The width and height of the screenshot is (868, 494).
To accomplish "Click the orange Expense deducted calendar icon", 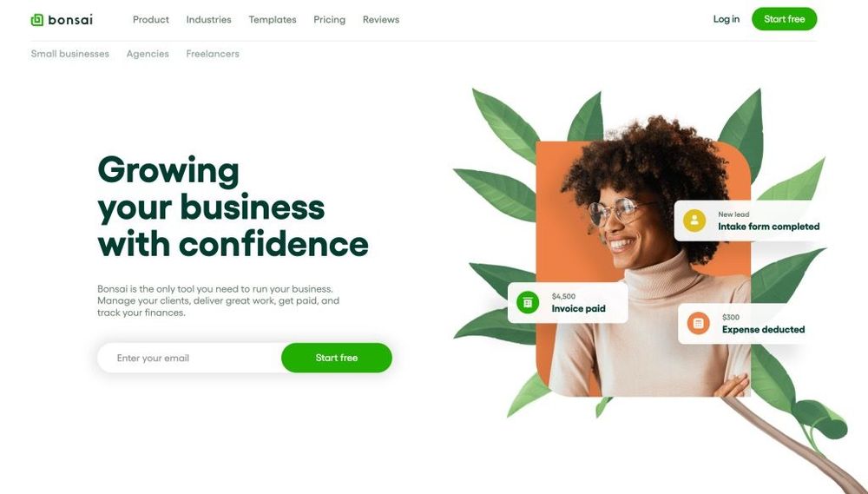I will pyautogui.click(x=698, y=323).
